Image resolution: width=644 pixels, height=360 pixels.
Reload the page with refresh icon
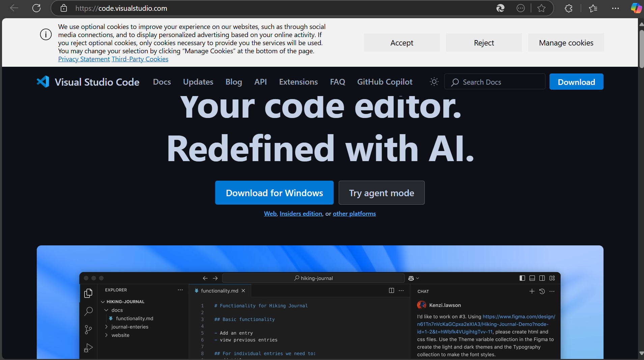[36, 8]
